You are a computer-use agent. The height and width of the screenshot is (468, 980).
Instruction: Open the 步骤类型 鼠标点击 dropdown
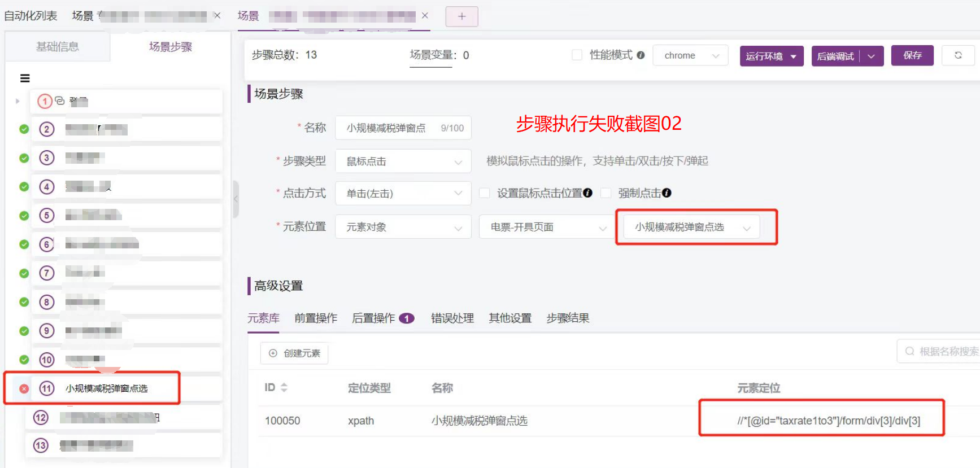(x=403, y=161)
